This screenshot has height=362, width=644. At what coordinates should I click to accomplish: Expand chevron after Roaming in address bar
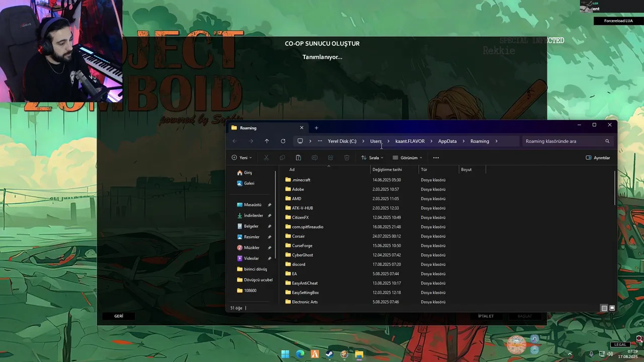pos(497,141)
